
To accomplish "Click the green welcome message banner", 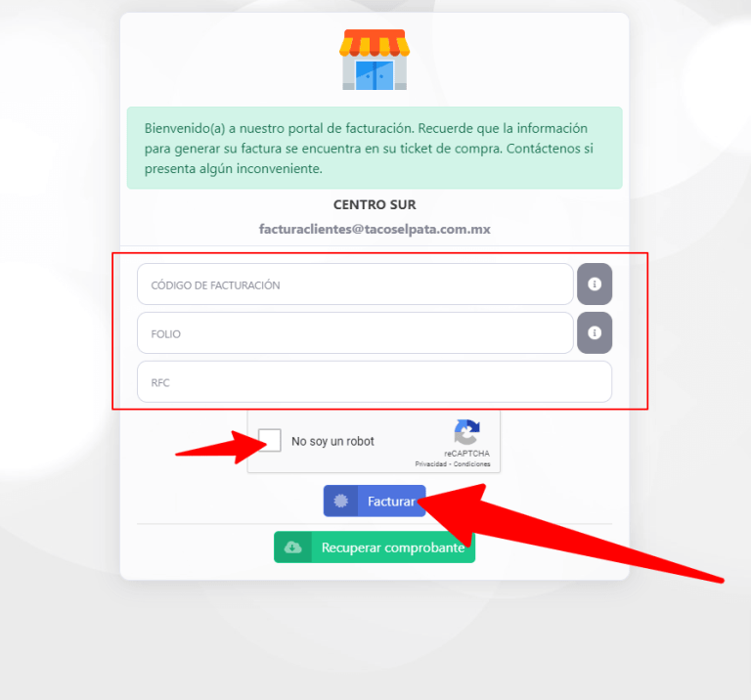I will coord(375,148).
